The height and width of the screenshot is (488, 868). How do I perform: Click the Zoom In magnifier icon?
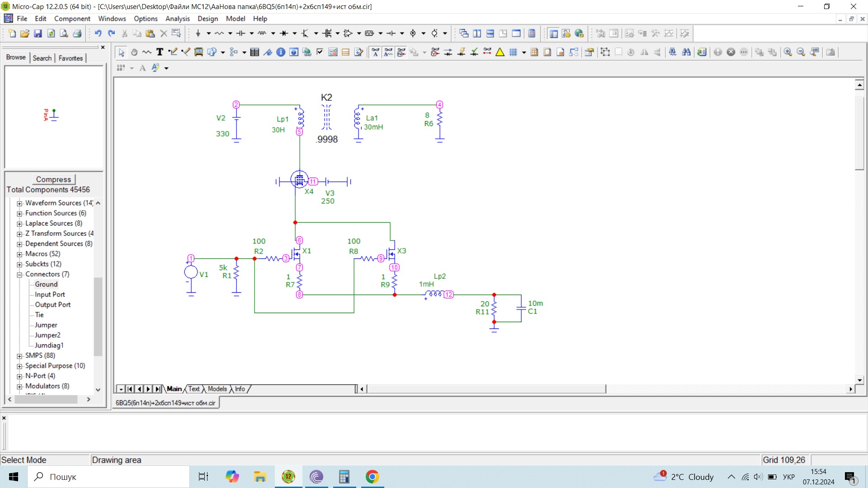click(x=788, y=52)
